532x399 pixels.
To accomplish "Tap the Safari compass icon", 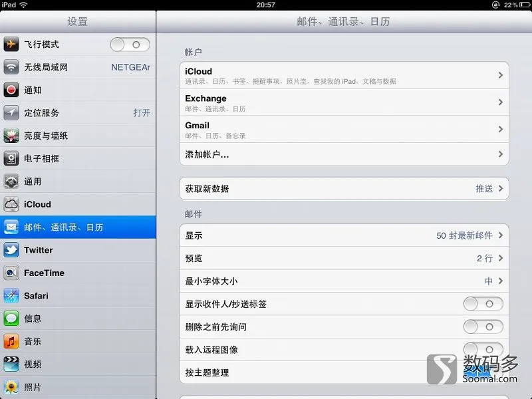I will point(11,295).
